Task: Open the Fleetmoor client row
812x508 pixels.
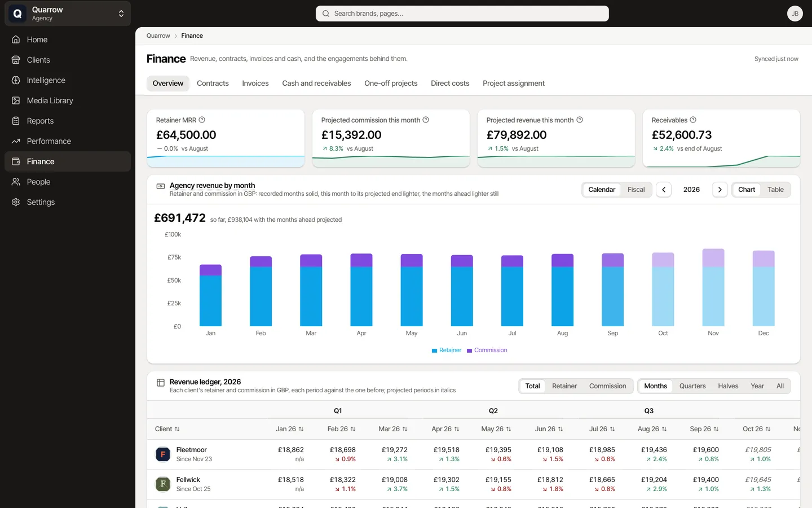Action: [473, 454]
